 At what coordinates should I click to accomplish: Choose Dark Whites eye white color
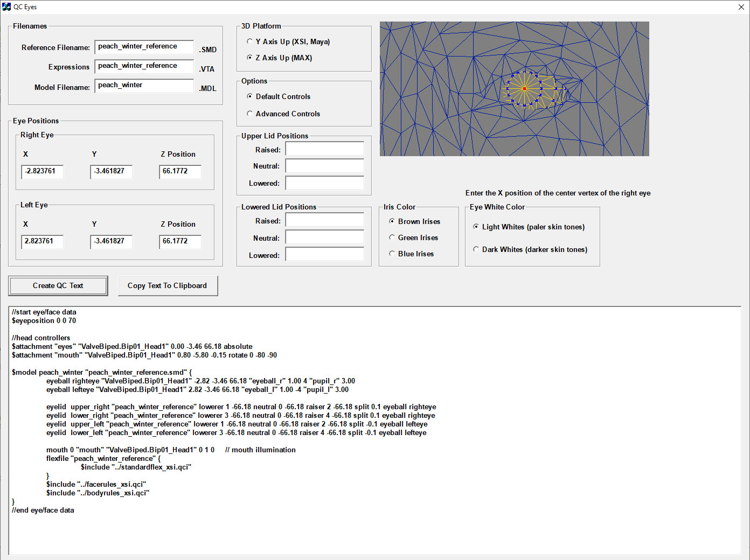(x=476, y=249)
